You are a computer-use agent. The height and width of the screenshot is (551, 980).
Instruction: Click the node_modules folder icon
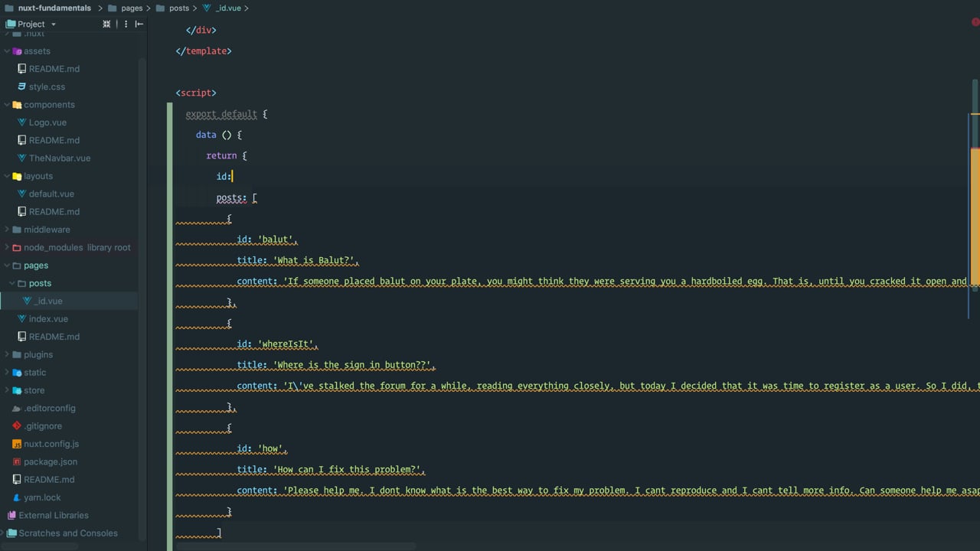click(x=17, y=248)
